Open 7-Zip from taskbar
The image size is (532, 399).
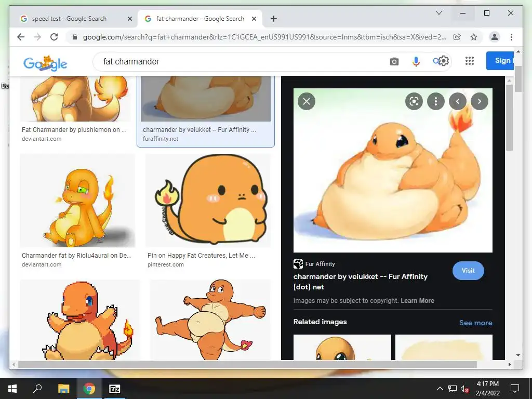point(114,389)
